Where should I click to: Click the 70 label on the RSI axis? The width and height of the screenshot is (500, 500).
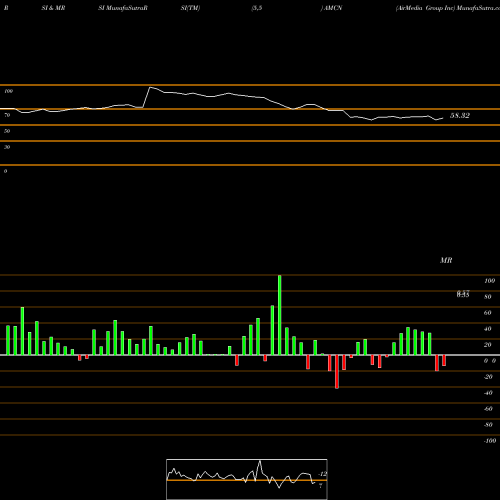pyautogui.click(x=7, y=115)
